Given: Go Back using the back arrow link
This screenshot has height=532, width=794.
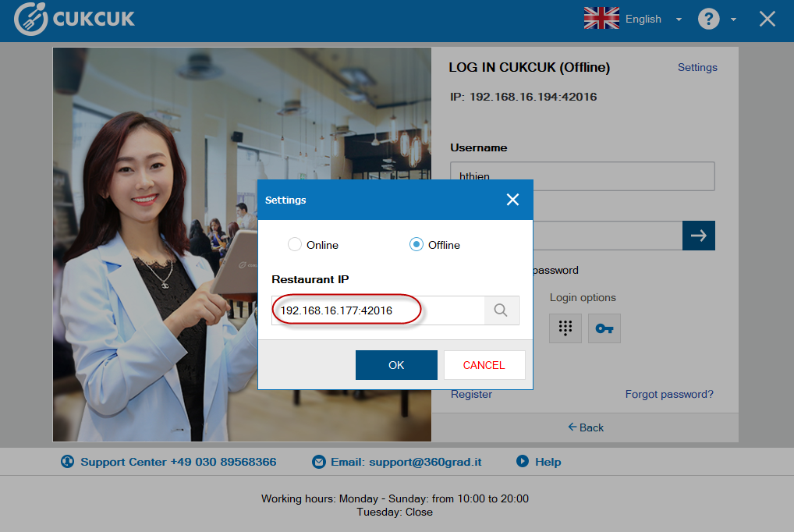Looking at the screenshot, I should coord(586,427).
